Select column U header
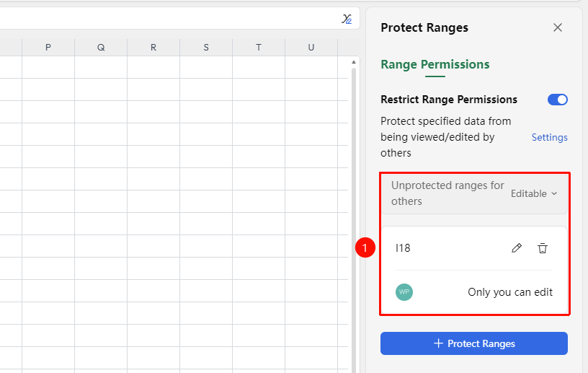 coord(311,48)
